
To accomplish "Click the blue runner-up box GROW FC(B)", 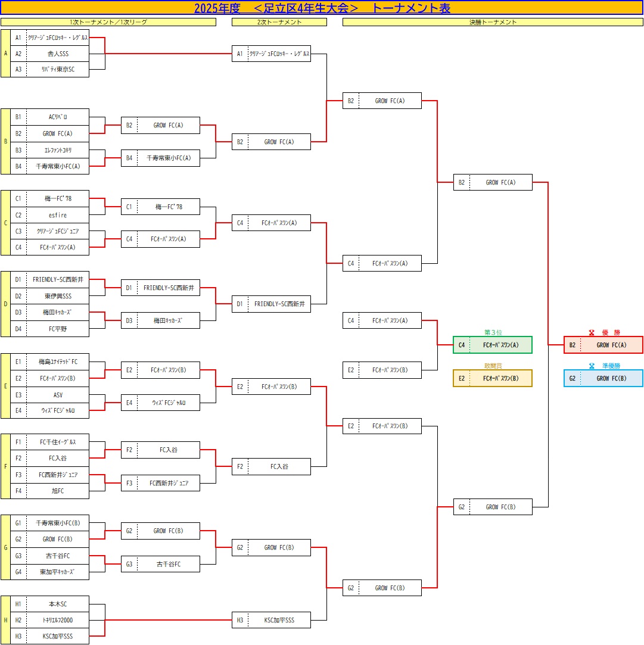I will coord(603,378).
